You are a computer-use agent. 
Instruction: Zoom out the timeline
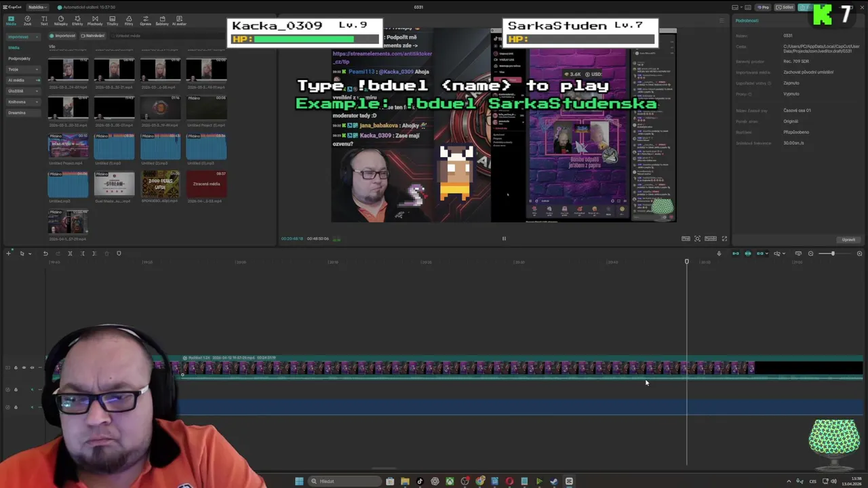[810, 253]
